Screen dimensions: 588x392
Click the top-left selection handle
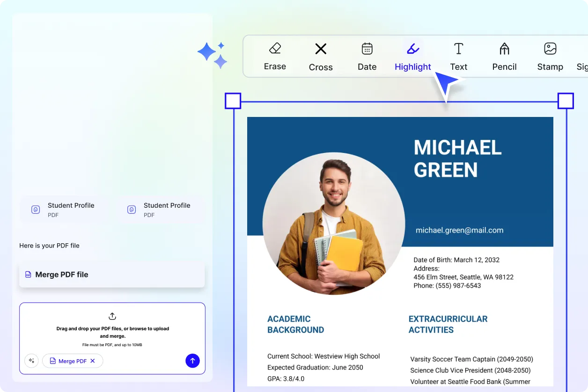click(233, 101)
